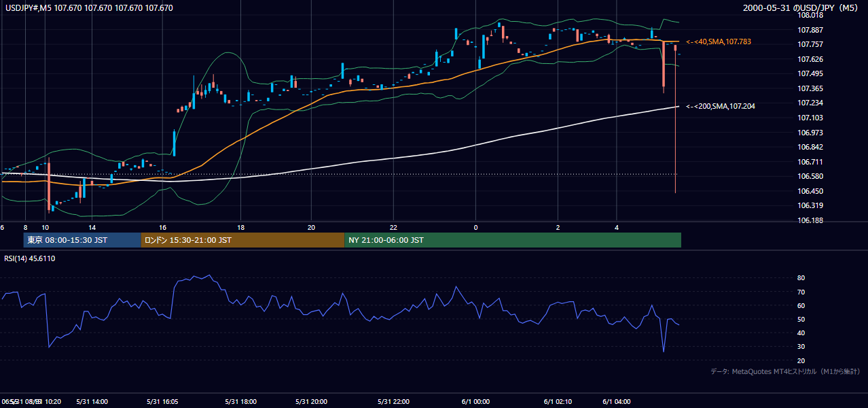The width and height of the screenshot is (868, 408).
Task: Click the 40 SMA 107.783 label
Action: tap(719, 42)
